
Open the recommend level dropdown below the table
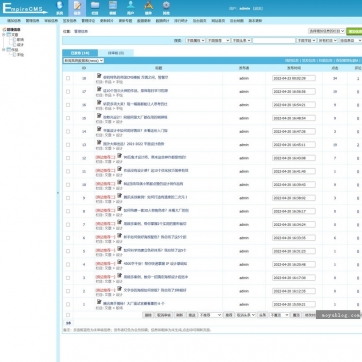210,315
